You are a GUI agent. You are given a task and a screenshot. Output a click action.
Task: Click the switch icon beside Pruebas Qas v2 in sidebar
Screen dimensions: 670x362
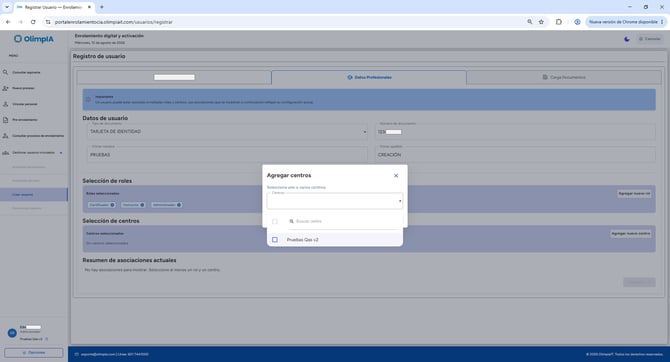click(47, 339)
